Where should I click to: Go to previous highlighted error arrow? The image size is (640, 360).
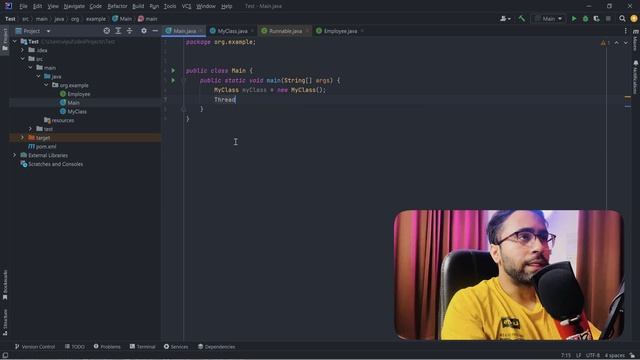pos(616,43)
